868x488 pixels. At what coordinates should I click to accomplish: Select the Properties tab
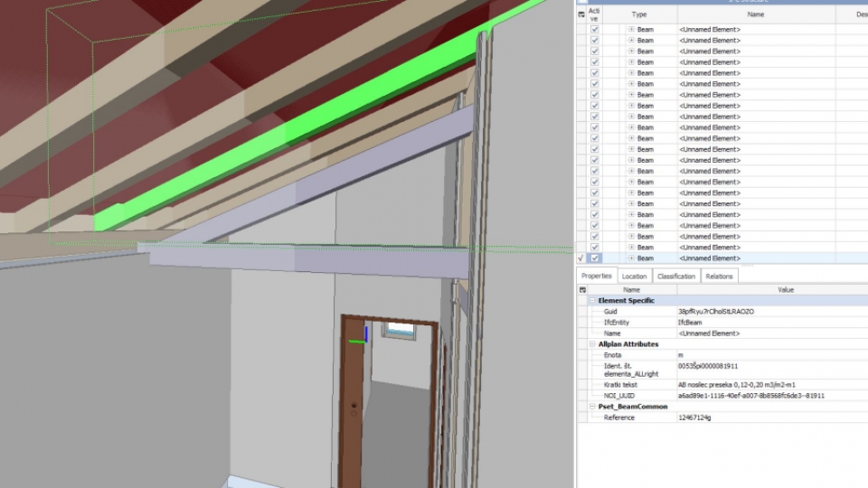597,277
